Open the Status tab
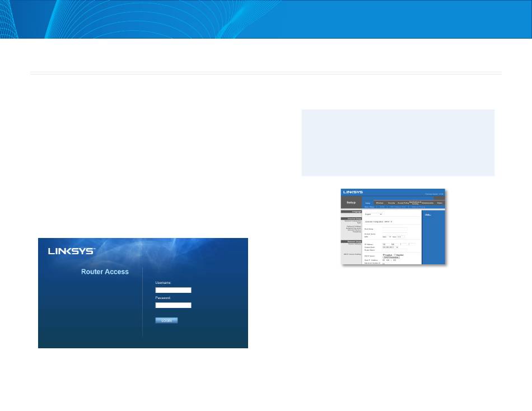This screenshot has height=411, width=532. (x=440, y=203)
